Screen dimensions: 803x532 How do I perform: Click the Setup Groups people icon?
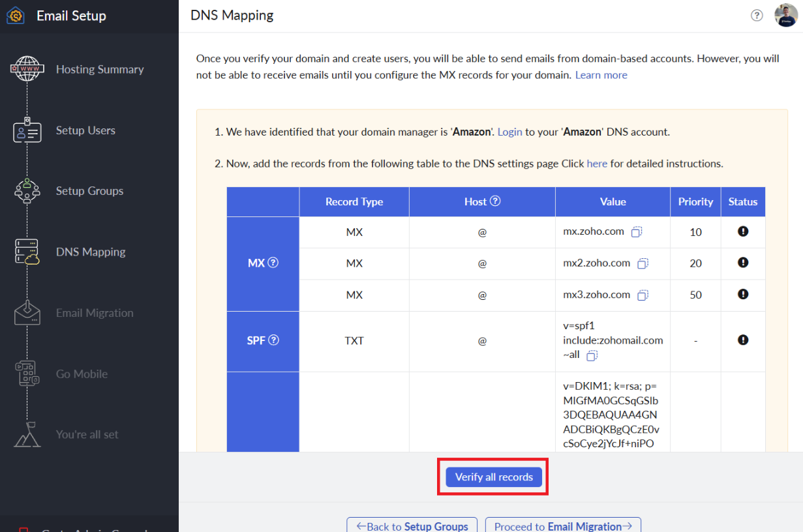pos(27,191)
